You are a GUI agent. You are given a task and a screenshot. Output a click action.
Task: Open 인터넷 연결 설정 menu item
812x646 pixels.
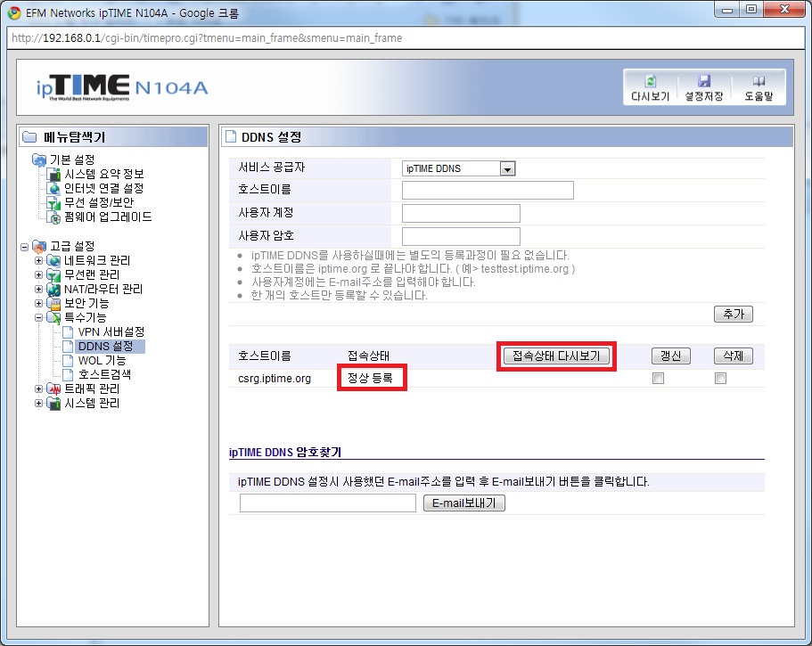103,188
